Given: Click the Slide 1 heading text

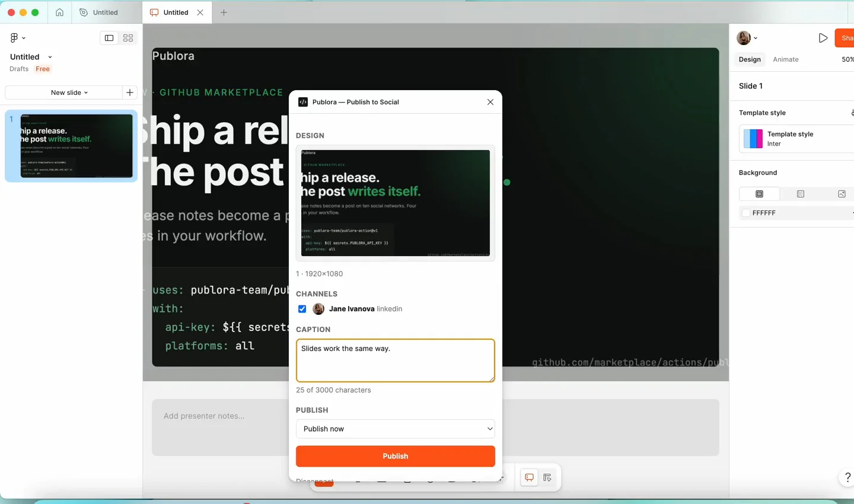Looking at the screenshot, I should coord(751,86).
